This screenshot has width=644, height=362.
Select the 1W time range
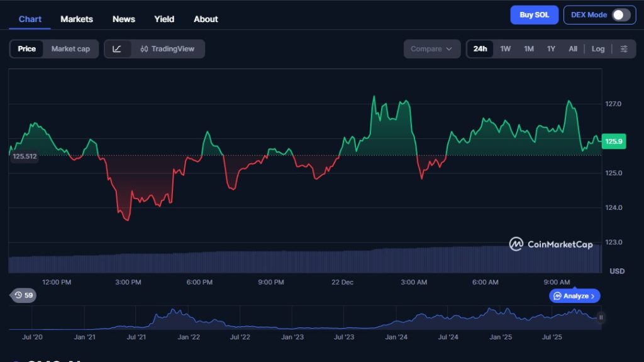point(505,49)
